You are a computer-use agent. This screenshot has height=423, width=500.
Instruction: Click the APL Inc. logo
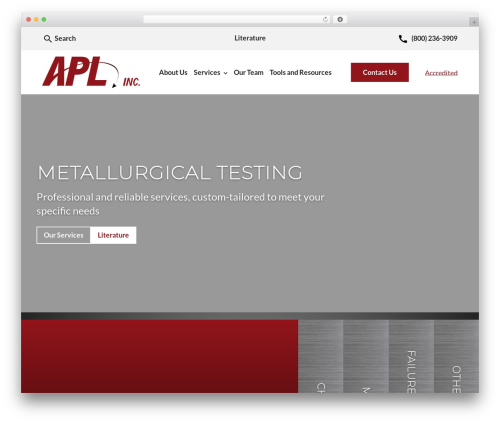click(x=91, y=72)
